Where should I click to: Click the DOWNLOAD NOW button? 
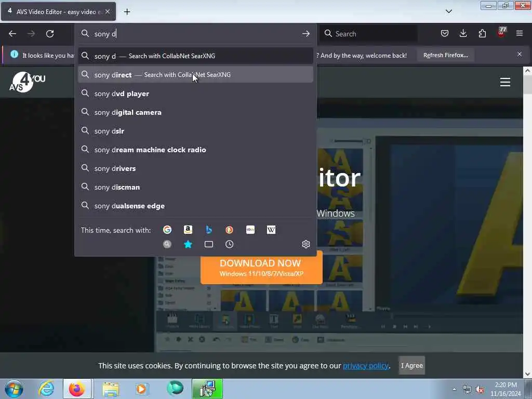pyautogui.click(x=261, y=268)
